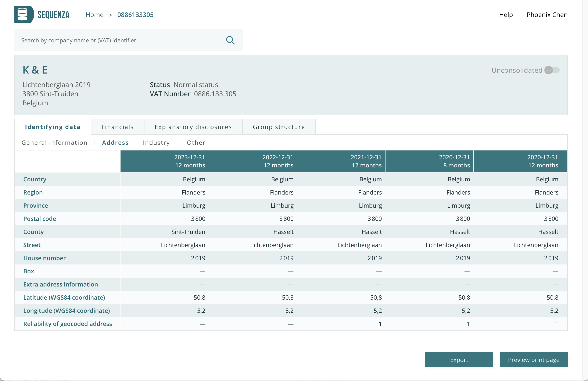Screen dimensions: 588x381
Task: Click the 0886133305 breadcrumb link
Action: tap(135, 15)
